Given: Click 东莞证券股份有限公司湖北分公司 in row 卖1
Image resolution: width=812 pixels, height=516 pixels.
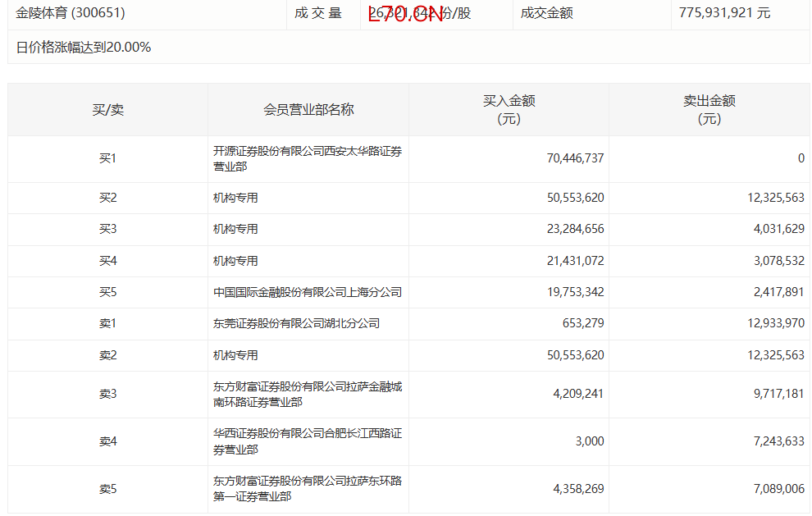Looking at the screenshot, I should pyautogui.click(x=296, y=324).
